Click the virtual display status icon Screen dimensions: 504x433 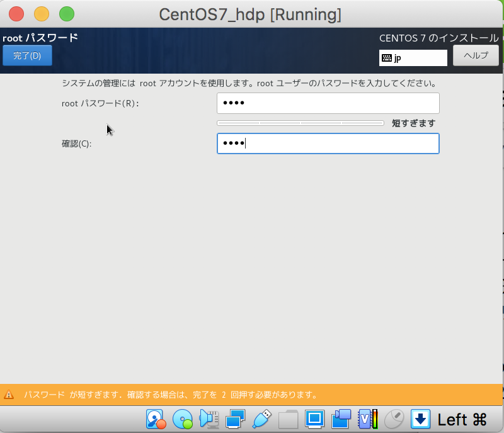click(x=315, y=419)
